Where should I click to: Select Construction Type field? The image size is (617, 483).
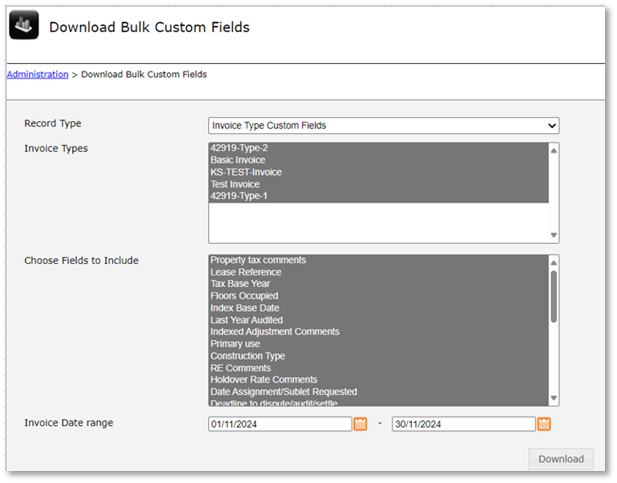(379, 356)
